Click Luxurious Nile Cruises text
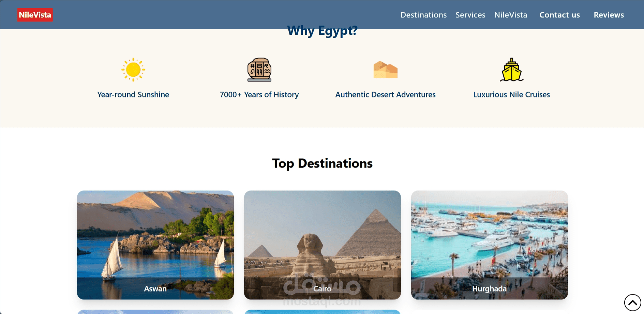The width and height of the screenshot is (644, 314). [x=512, y=95]
